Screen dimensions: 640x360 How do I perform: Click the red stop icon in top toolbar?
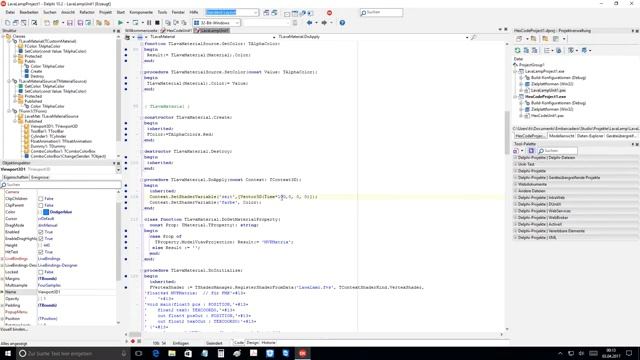pyautogui.click(x=329, y=13)
